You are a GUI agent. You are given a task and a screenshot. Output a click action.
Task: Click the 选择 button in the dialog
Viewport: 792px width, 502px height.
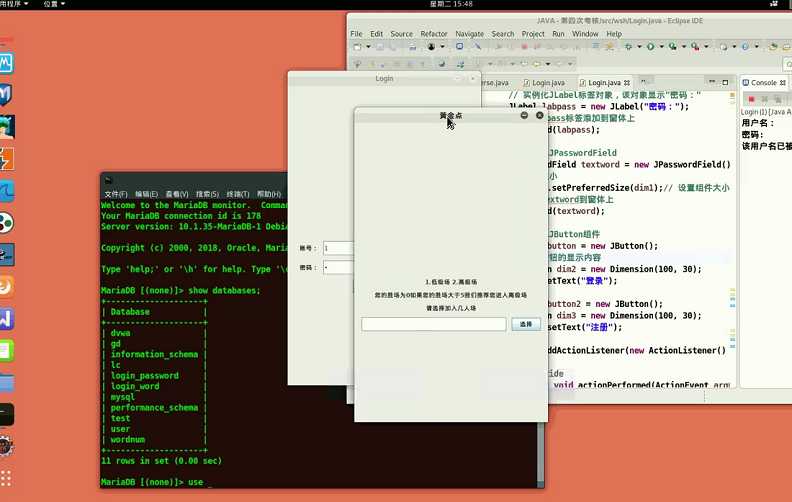point(526,324)
